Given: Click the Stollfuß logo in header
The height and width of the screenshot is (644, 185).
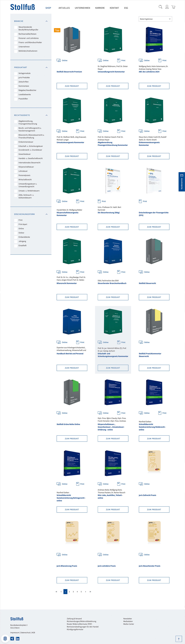Looking at the screenshot, I should (22, 7).
